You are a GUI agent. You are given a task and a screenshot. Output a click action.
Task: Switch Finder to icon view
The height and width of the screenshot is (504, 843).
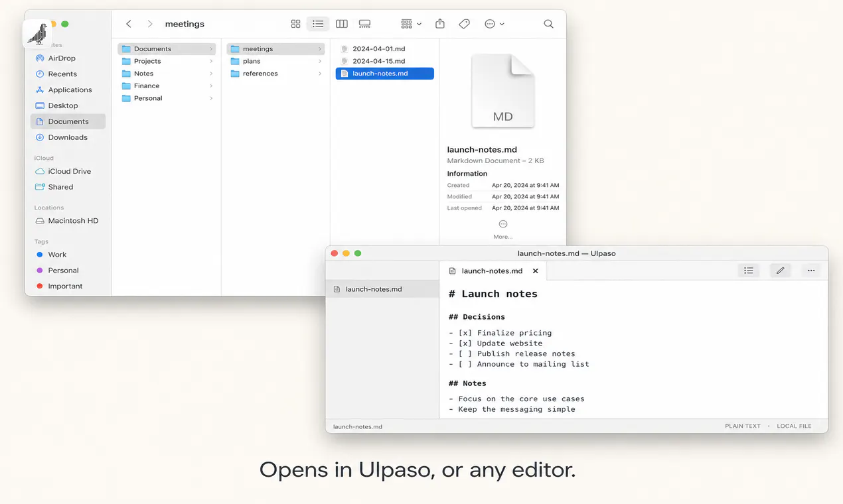pyautogui.click(x=295, y=24)
